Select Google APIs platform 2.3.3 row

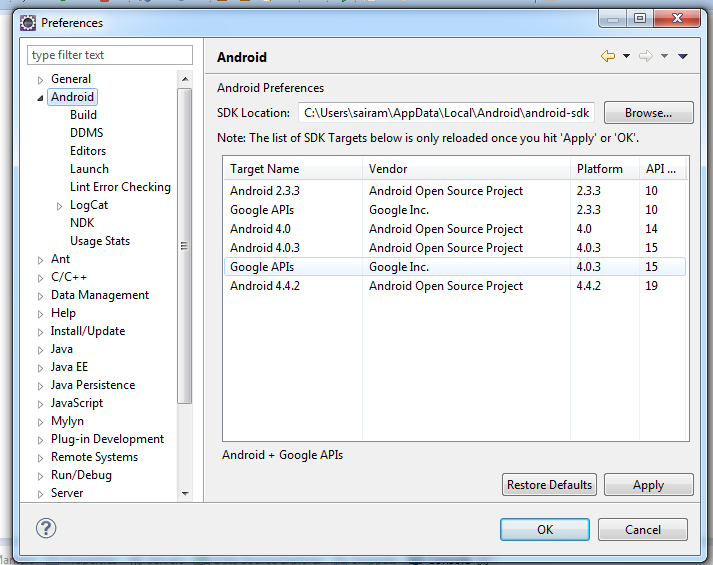coord(455,210)
